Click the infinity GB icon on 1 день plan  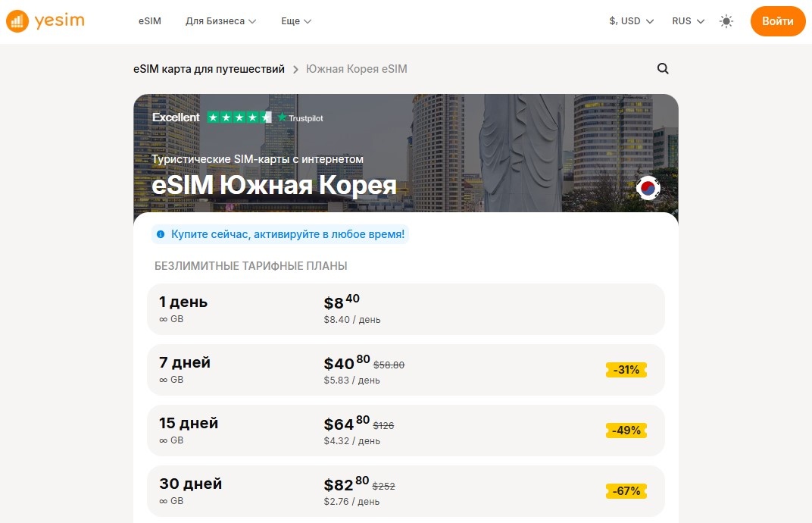[164, 319]
